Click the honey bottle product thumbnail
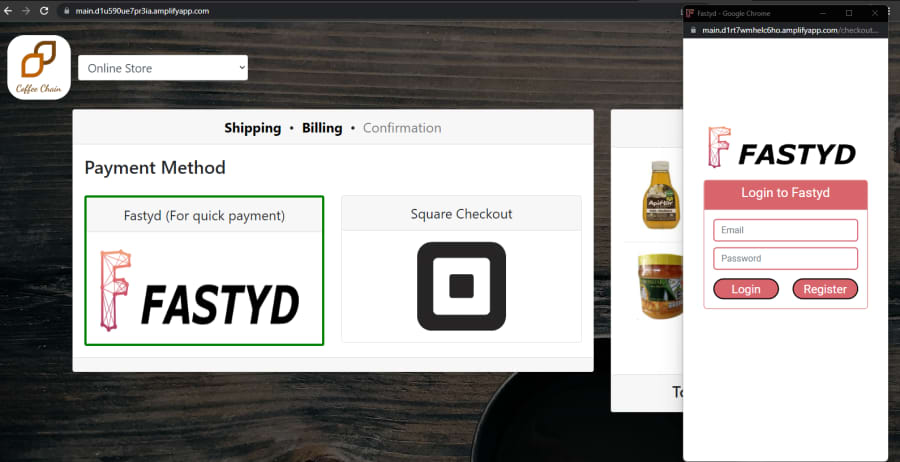900x462 pixels. pos(661,195)
